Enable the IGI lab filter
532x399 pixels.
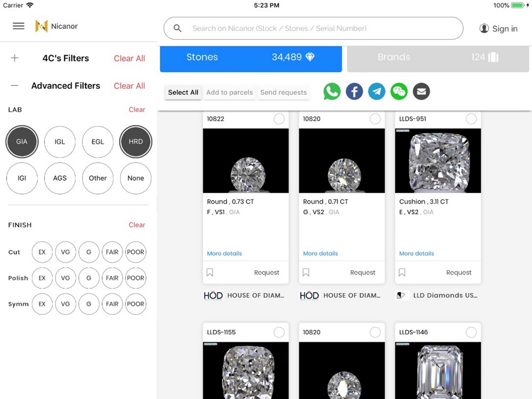[x=22, y=178]
